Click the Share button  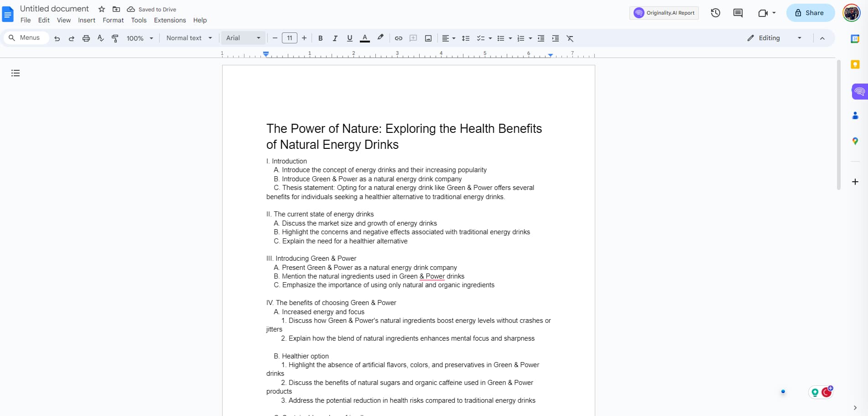810,13
